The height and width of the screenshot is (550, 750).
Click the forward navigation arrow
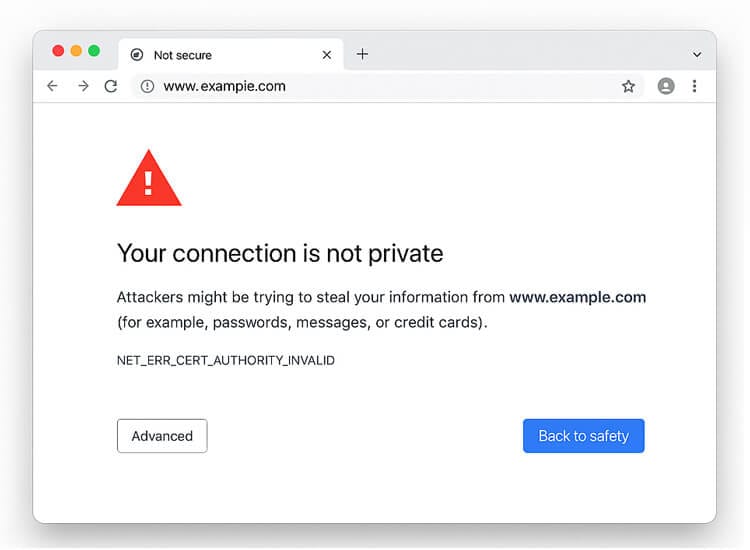click(83, 86)
